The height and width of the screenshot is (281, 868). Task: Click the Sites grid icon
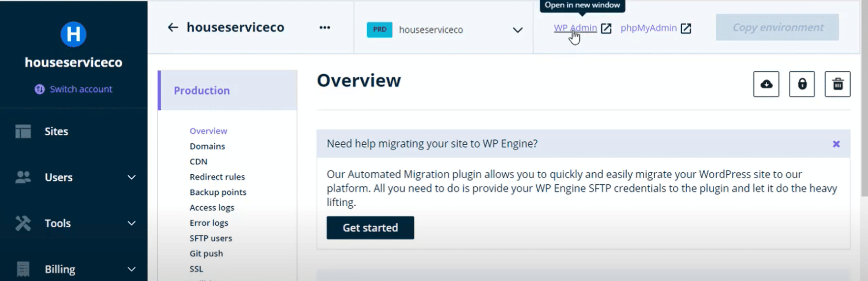(23, 131)
